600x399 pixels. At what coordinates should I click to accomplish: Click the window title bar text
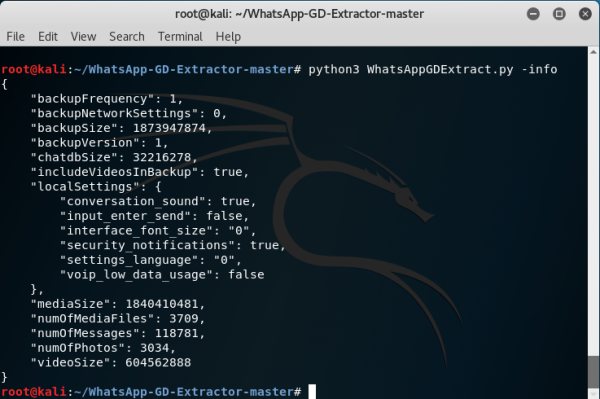tap(299, 14)
